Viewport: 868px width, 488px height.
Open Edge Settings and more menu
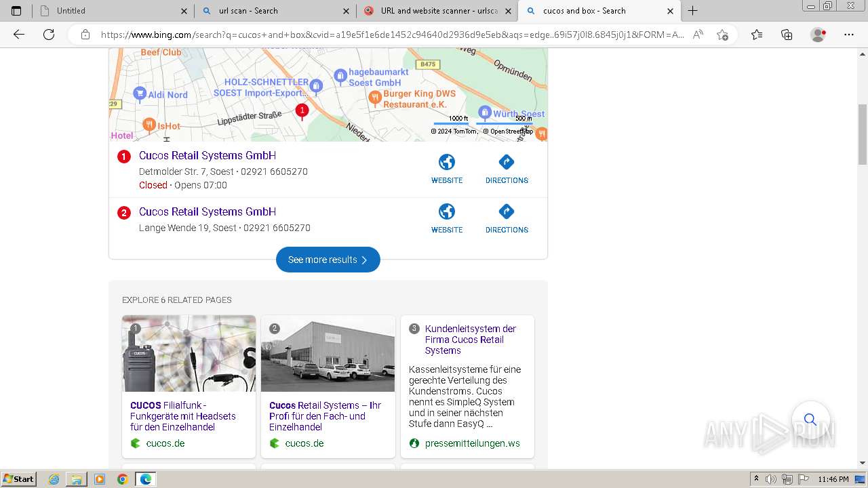coord(849,35)
